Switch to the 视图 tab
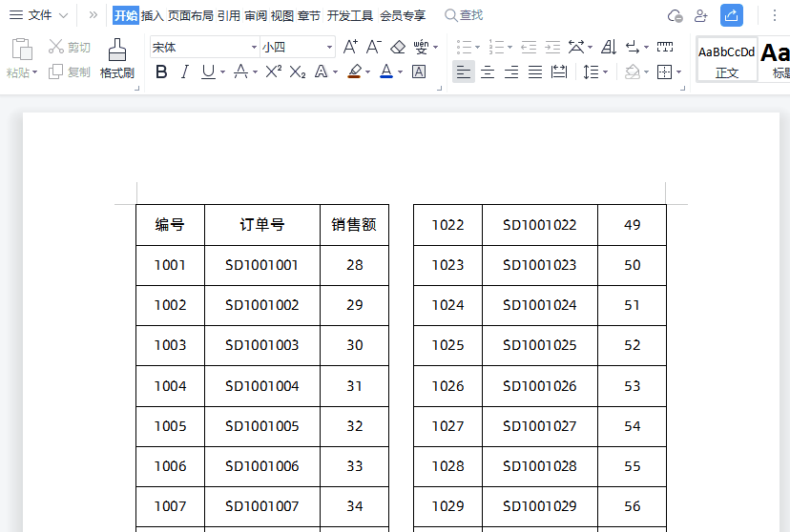This screenshot has height=532, width=790. 282,15
